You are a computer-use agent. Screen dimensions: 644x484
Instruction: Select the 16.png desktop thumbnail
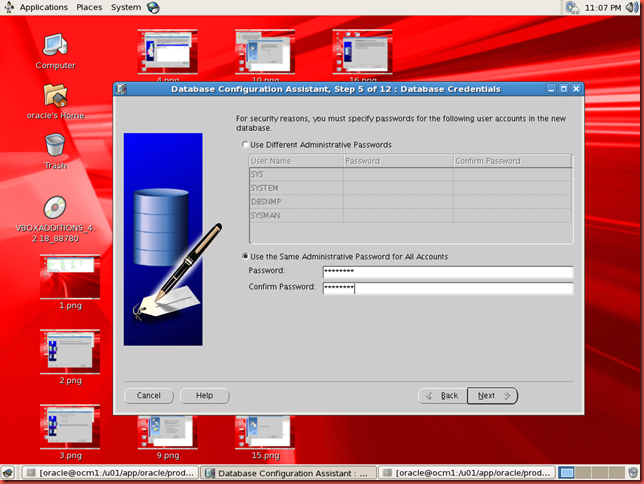[x=362, y=52]
